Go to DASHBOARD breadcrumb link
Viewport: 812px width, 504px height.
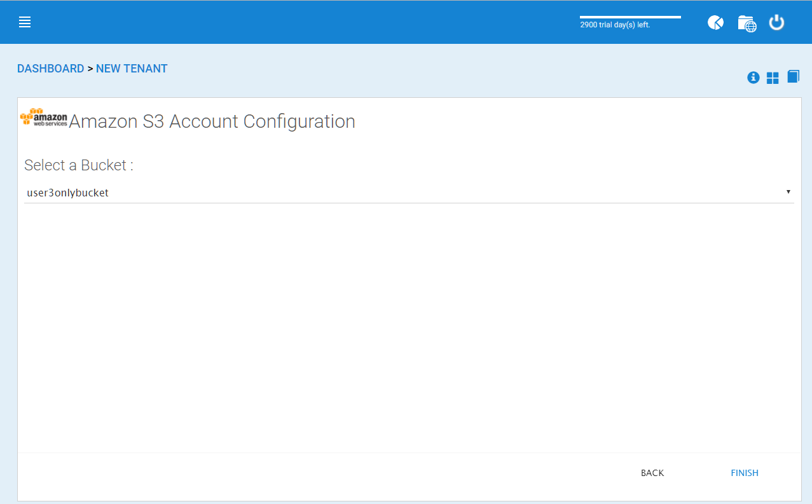(x=51, y=69)
